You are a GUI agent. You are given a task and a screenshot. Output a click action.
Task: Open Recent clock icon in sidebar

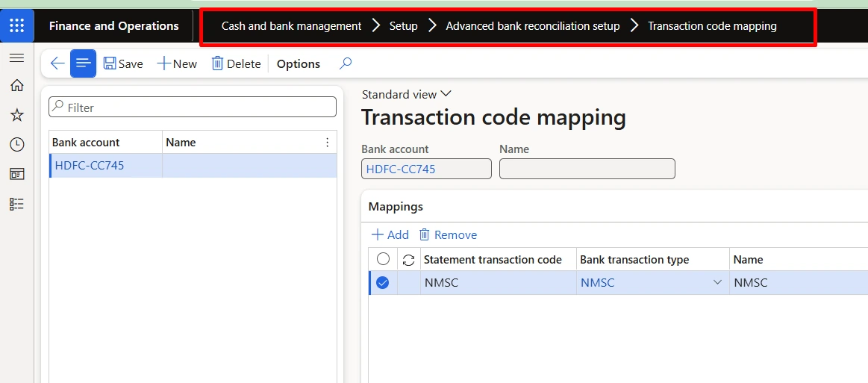click(17, 144)
